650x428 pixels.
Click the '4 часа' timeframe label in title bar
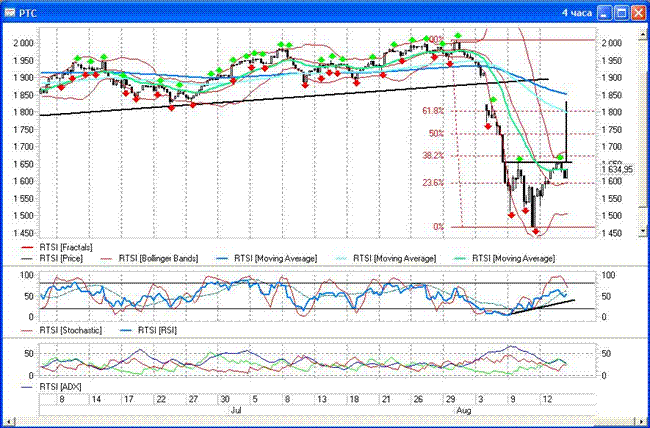point(577,13)
